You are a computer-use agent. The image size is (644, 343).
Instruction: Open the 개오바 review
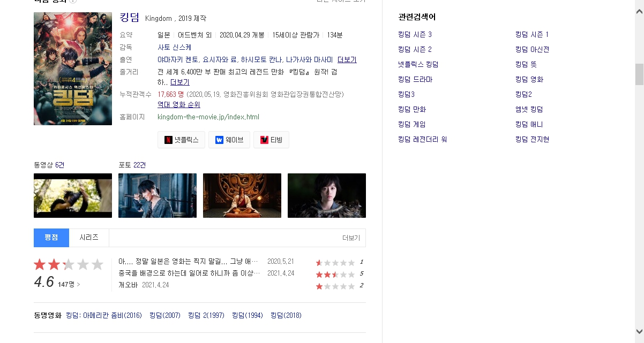point(128,285)
